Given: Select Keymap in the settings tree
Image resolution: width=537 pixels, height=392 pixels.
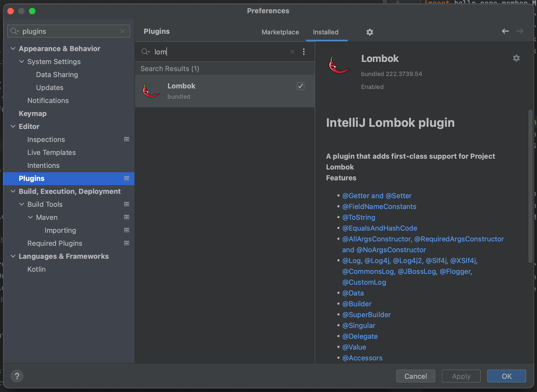Looking at the screenshot, I should pyautogui.click(x=33, y=114).
